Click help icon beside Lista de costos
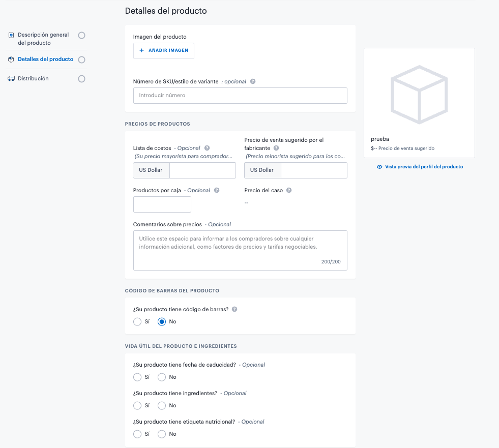499x448 pixels. pyautogui.click(x=207, y=148)
